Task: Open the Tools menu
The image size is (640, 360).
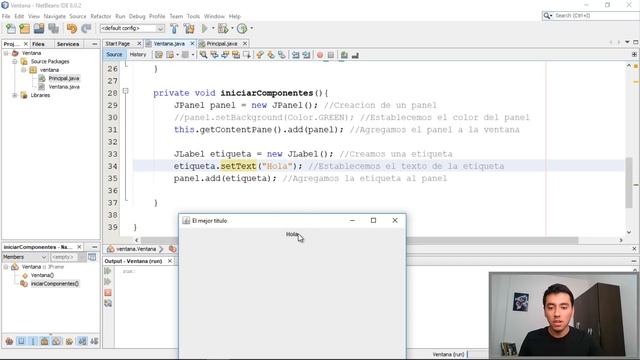Action: click(193, 16)
